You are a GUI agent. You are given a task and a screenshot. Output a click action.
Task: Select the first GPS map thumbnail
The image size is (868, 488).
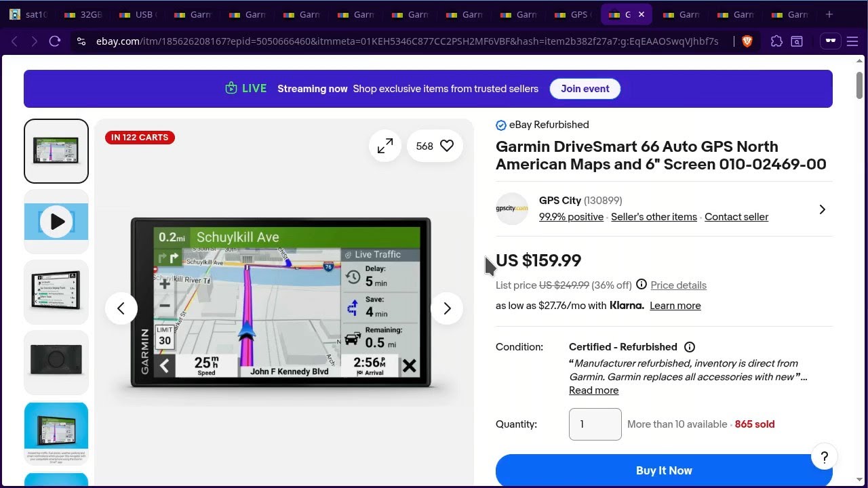[56, 151]
